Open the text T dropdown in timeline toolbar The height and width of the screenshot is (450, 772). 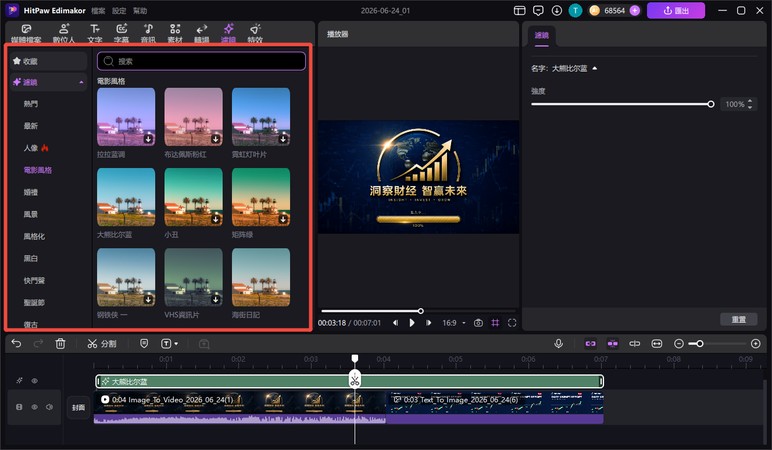[169, 343]
